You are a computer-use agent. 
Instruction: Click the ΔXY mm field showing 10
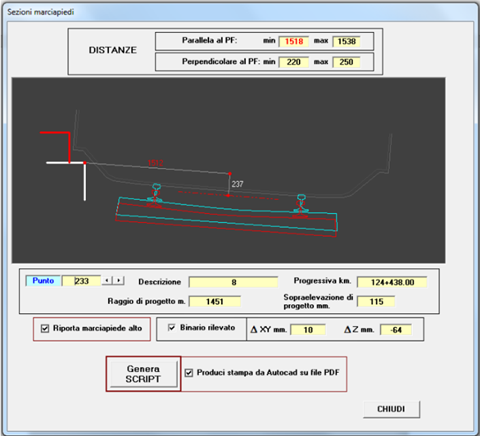click(308, 330)
